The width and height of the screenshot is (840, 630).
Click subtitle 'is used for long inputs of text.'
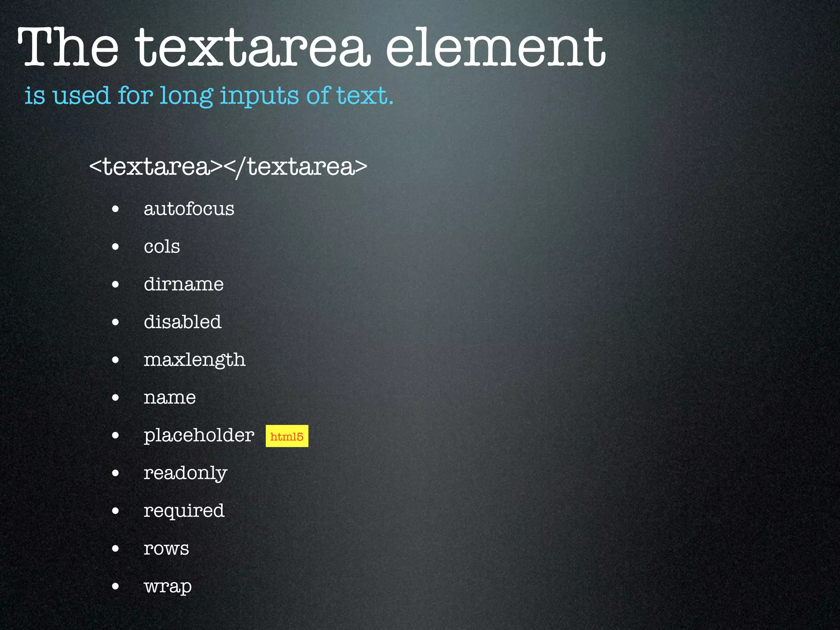tap(209, 96)
